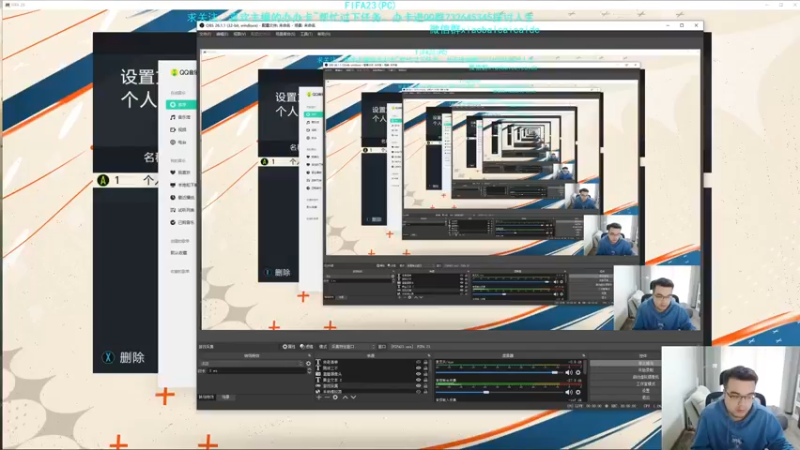Viewport: 800px width, 450px height.
Task: Toggle lock on bottom source row
Action: [x=426, y=391]
